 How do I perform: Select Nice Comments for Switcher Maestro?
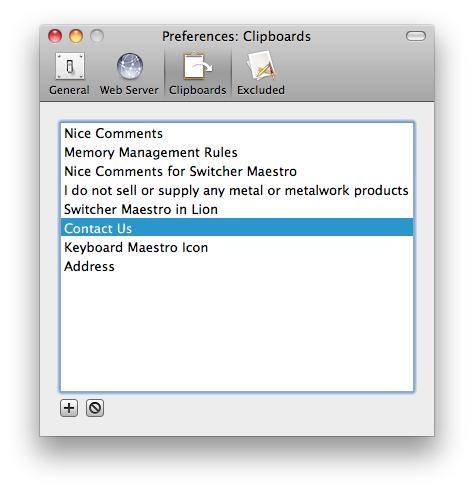[237, 172]
